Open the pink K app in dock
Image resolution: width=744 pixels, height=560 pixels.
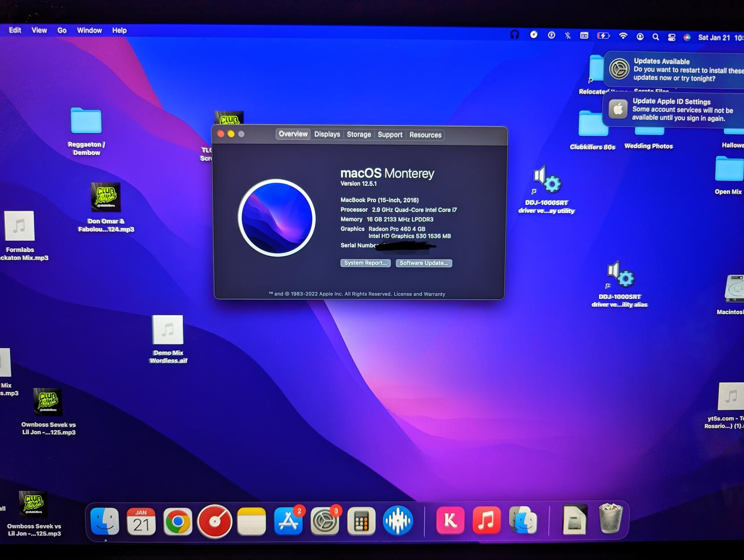coord(450,520)
